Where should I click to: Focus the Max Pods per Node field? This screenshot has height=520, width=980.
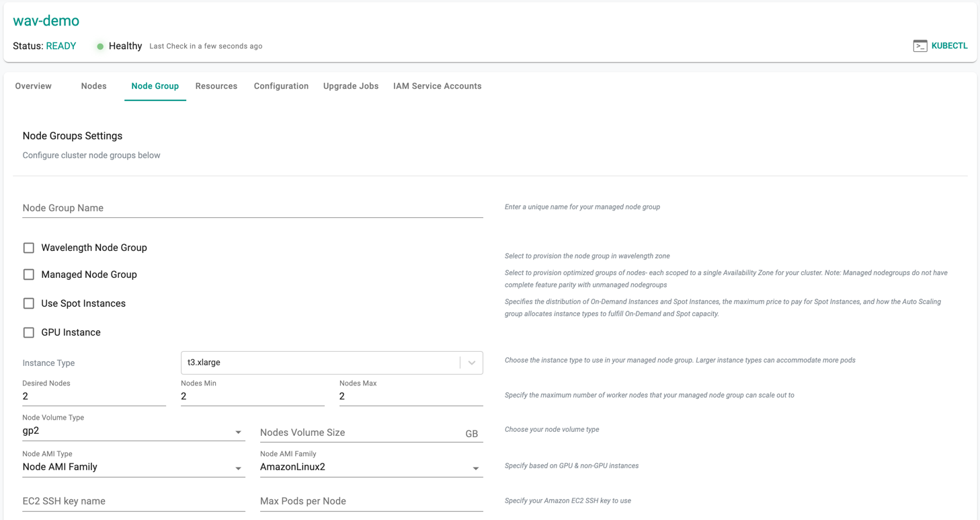coord(372,501)
